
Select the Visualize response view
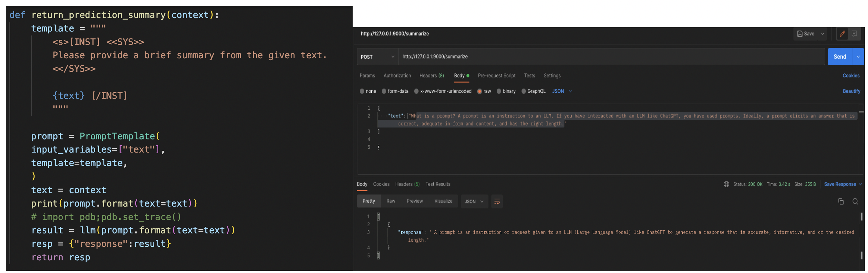443,201
